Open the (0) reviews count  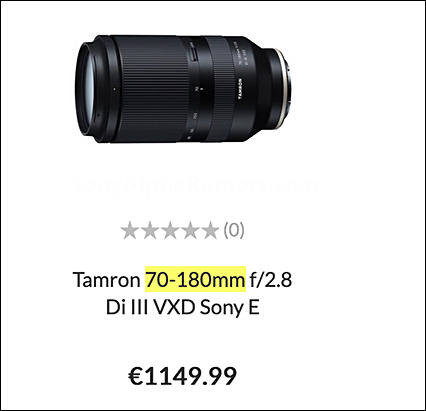pos(234,230)
